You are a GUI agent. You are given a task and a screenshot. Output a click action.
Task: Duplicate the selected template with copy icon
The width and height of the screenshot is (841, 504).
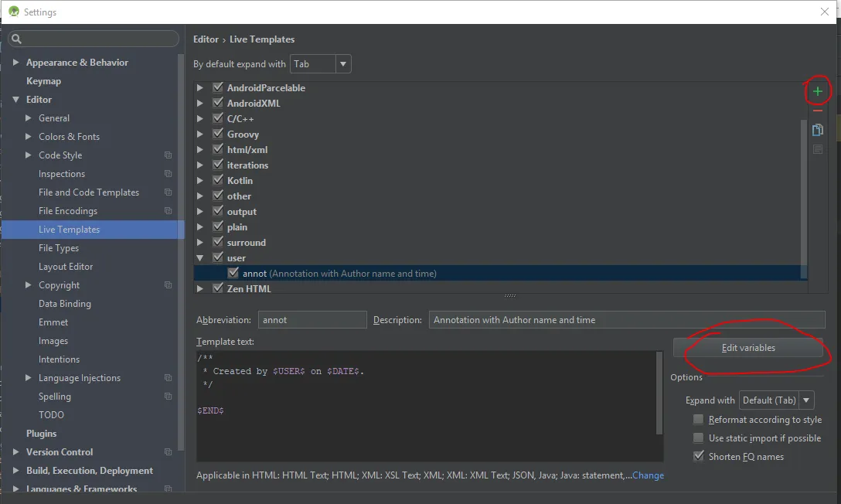pos(817,130)
